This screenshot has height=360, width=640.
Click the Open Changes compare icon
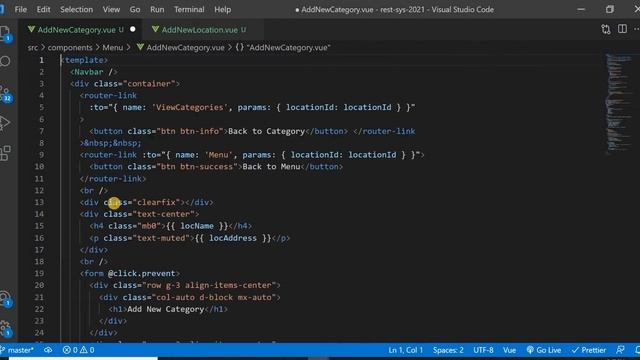606,29
